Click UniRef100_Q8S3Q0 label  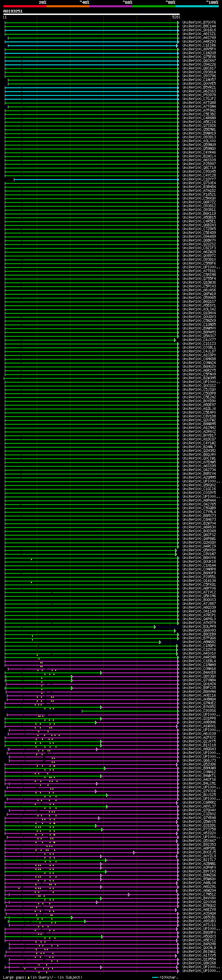coord(199,677)
